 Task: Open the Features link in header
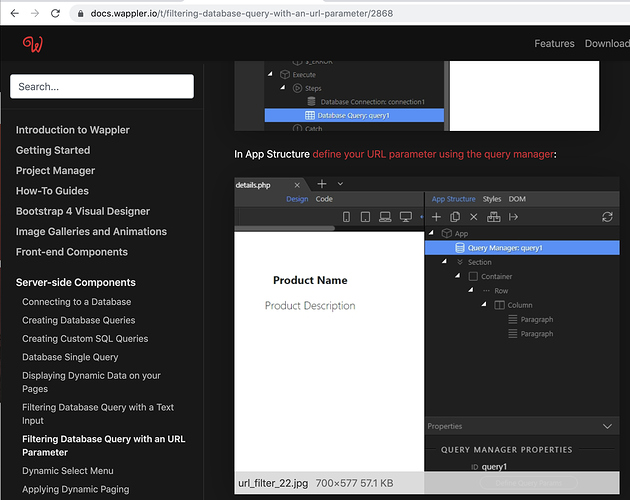[554, 44]
